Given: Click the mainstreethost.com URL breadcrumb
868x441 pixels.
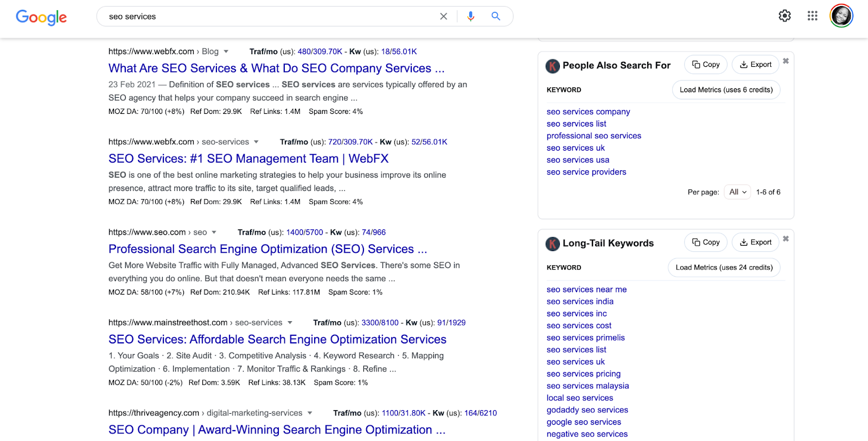Looking at the screenshot, I should 195,323.
